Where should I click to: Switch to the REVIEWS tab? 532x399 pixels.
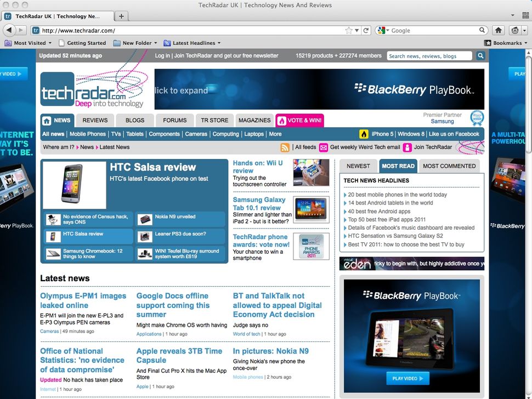(94, 120)
